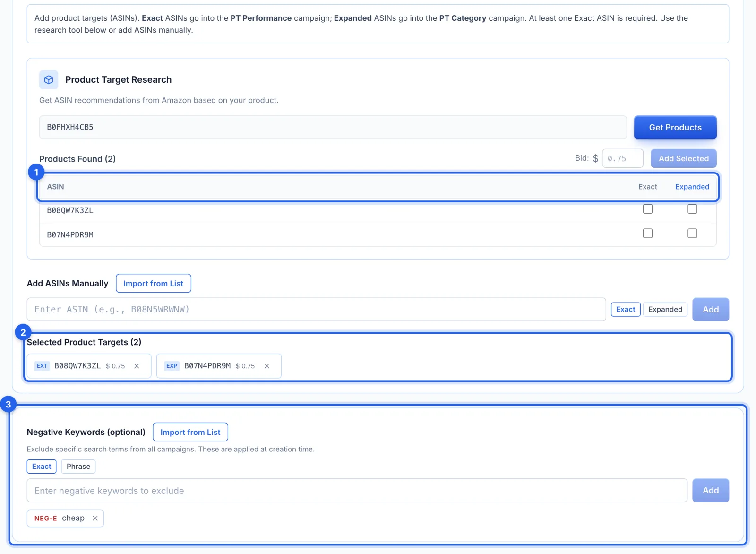This screenshot has height=554, width=756.
Task: Select Exact negative keyword match type
Action: (x=42, y=467)
